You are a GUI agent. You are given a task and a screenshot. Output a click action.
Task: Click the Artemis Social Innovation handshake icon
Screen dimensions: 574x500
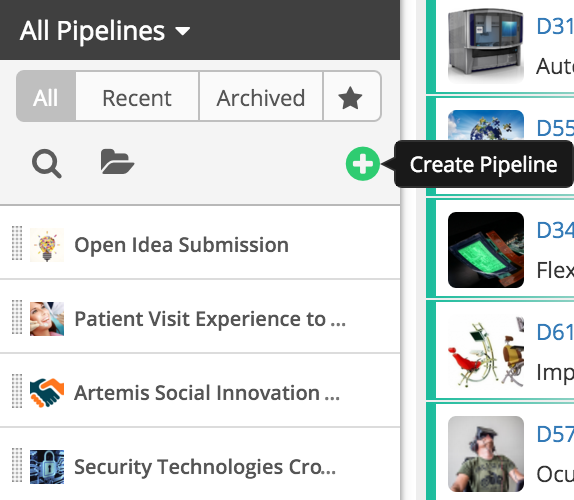47,393
